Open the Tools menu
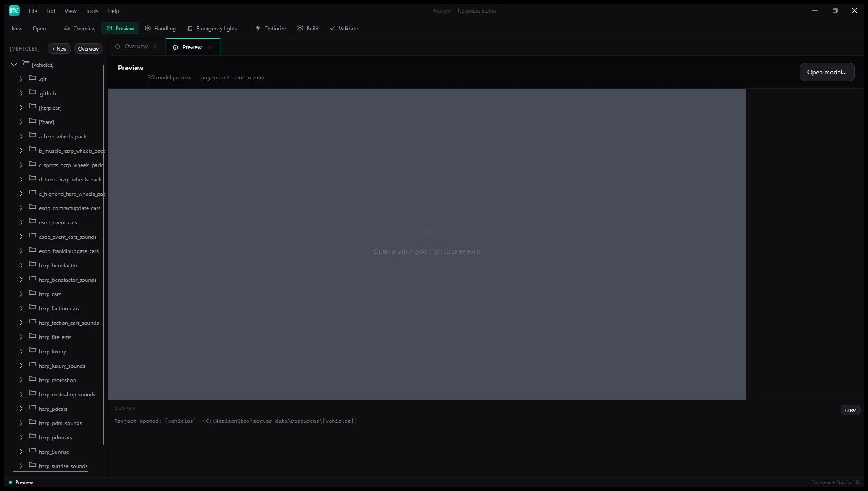Screen dimensions: 868x491 92,11
